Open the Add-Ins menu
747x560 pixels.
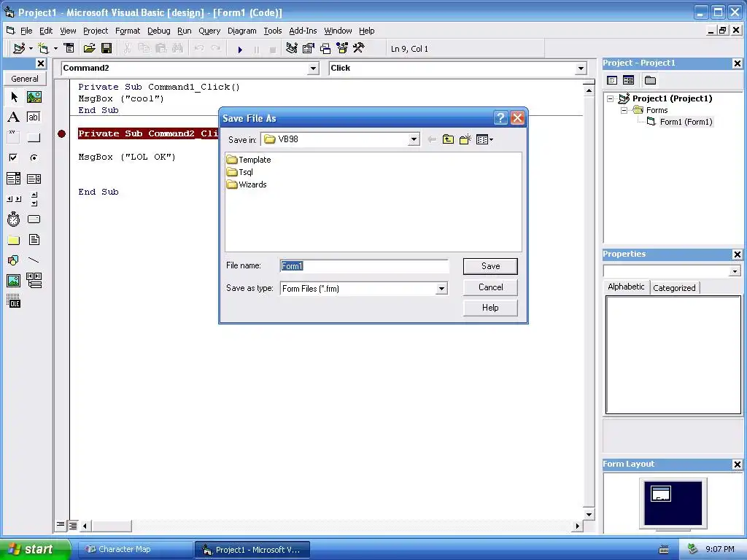[x=303, y=31]
